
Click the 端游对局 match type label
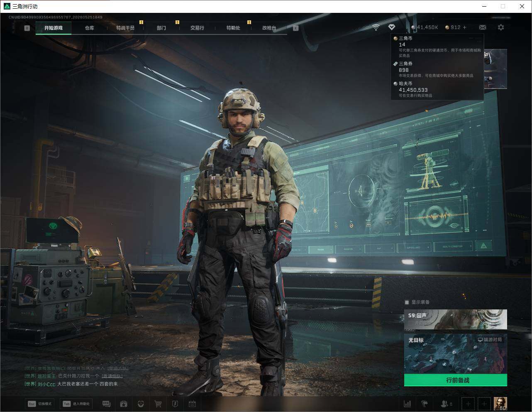(x=490, y=340)
